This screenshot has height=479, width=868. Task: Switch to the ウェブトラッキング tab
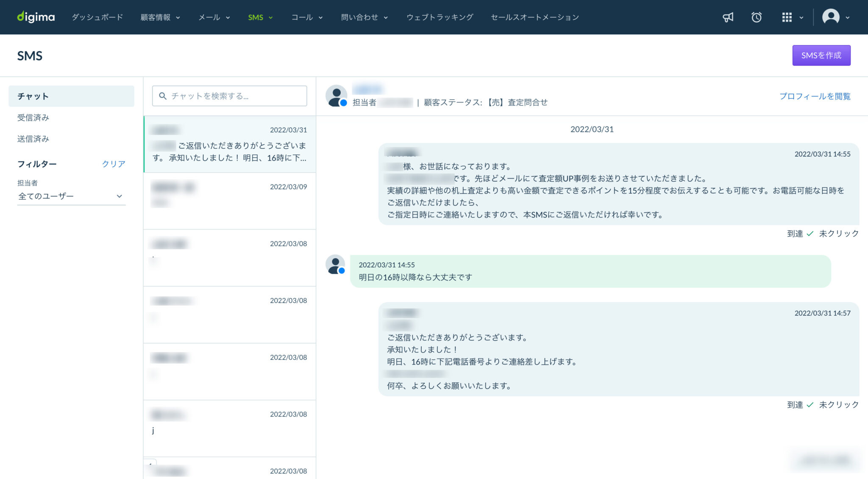pyautogui.click(x=440, y=17)
